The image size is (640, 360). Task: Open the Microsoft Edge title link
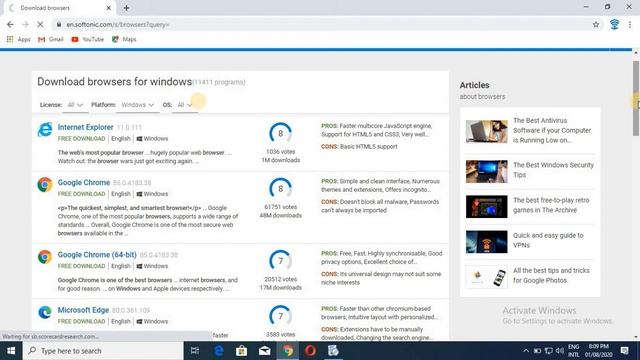coord(83,310)
